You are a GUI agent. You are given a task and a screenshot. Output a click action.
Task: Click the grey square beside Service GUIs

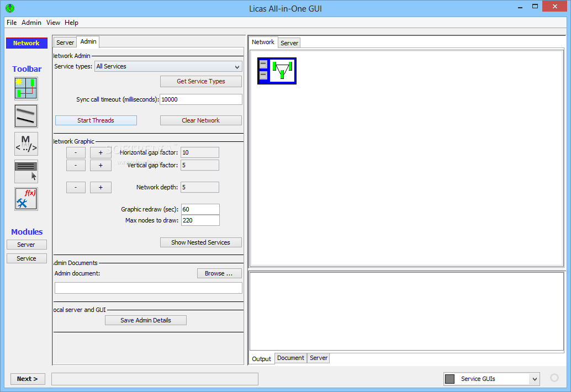pos(450,379)
